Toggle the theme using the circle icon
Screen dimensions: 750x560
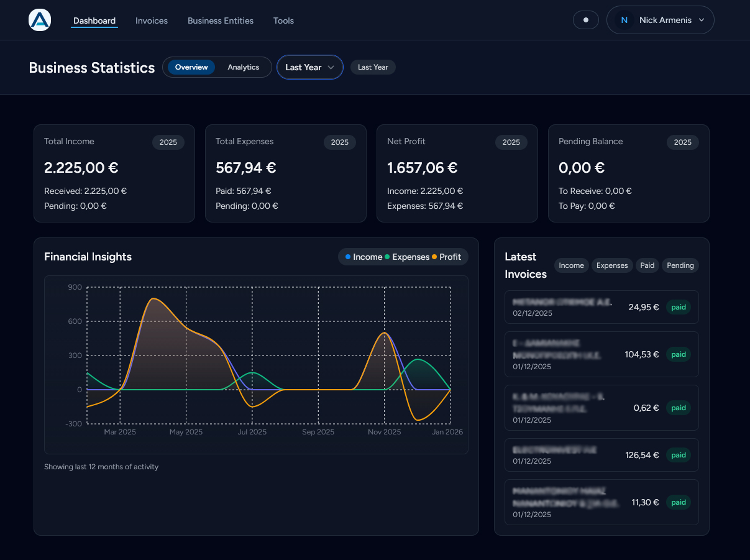pyautogui.click(x=585, y=20)
